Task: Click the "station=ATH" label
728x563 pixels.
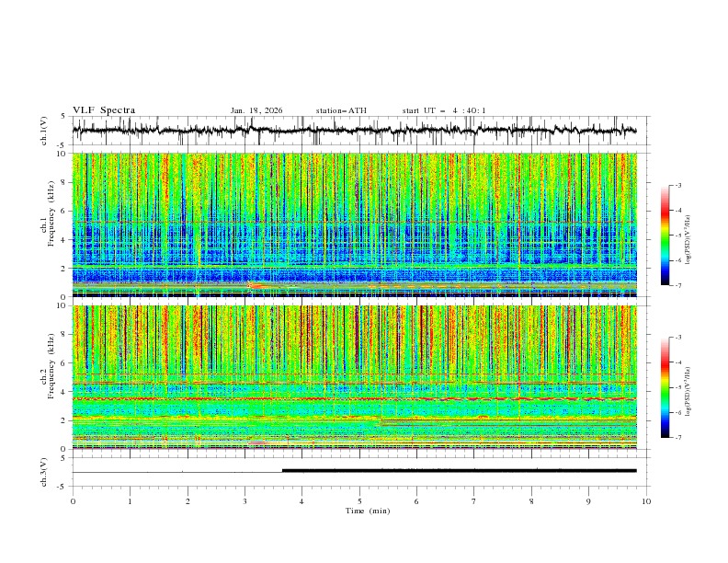Action: click(341, 110)
